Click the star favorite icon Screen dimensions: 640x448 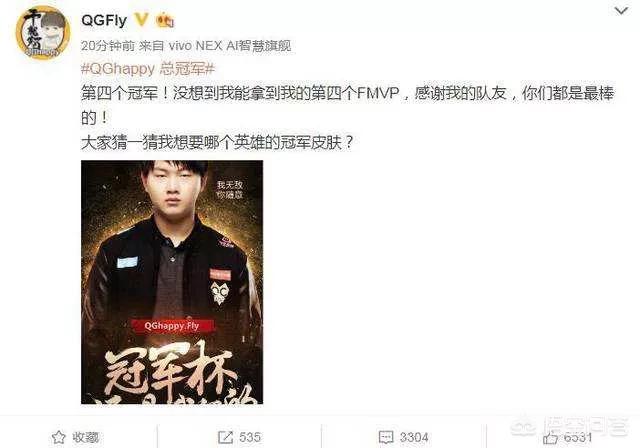click(x=59, y=437)
